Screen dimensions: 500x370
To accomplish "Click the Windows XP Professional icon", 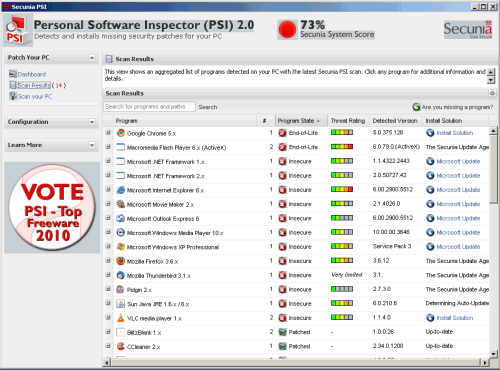I will point(121,247).
